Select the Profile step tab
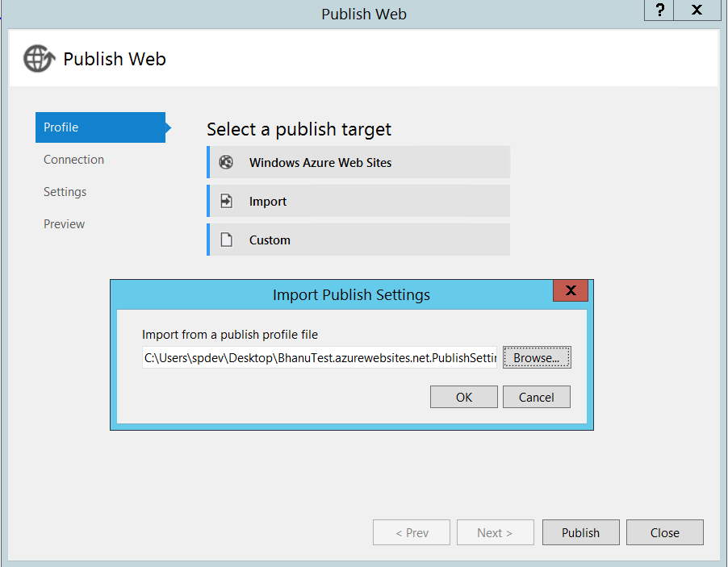728x567 pixels. point(100,127)
